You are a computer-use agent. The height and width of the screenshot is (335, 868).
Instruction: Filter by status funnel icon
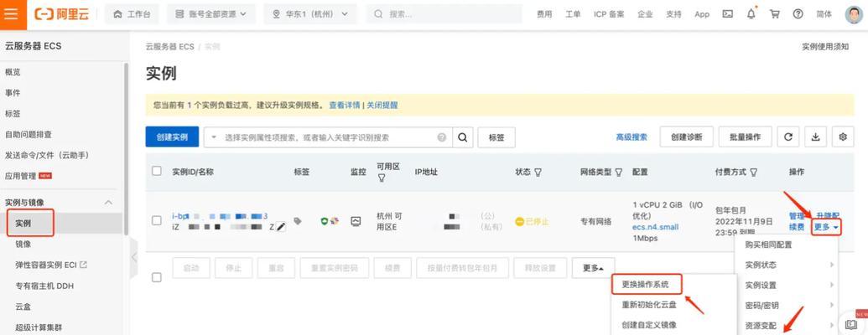pyautogui.click(x=538, y=173)
